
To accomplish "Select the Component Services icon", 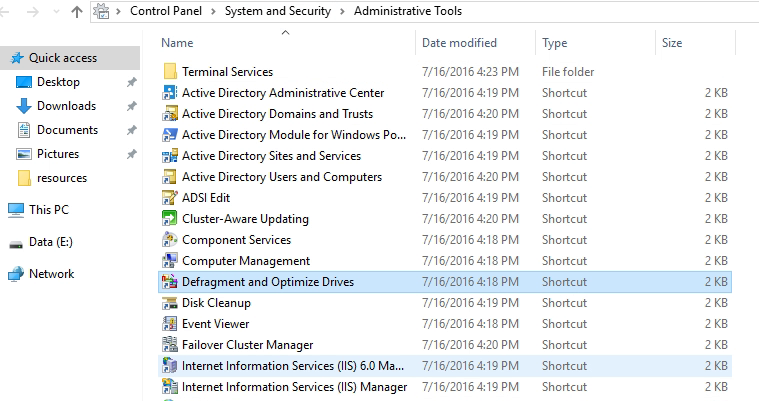I will pos(169,240).
